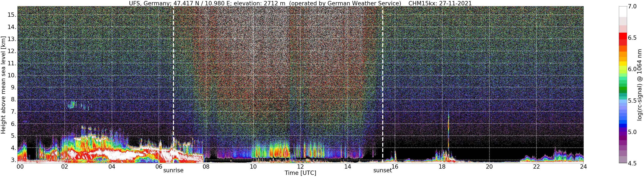Click the '18' time tick label
The image size is (644, 177).
[442, 166]
